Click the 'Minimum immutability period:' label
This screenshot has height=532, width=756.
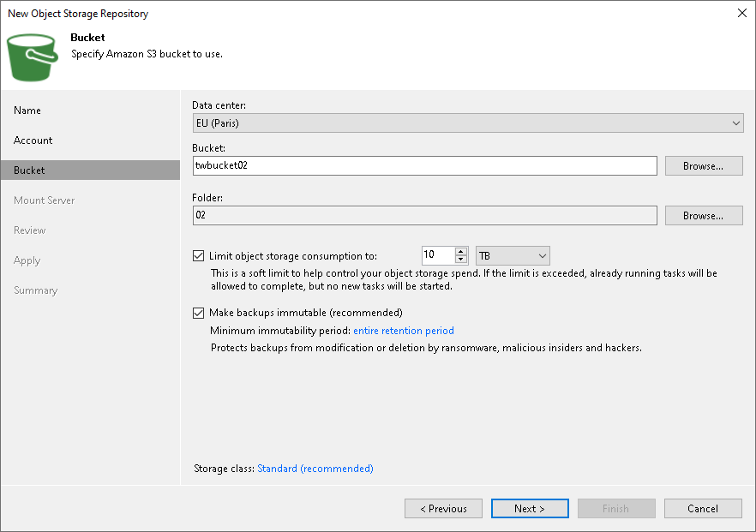[280, 331]
